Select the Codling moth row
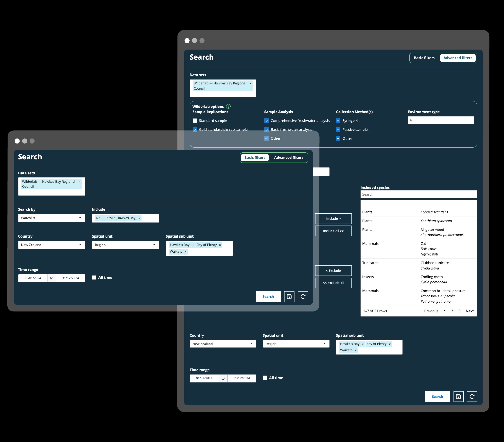 (x=419, y=279)
